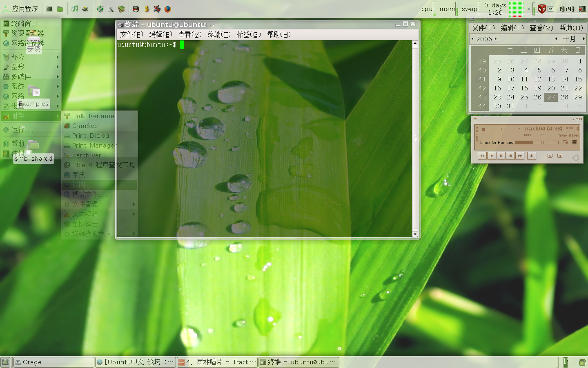588x368 pixels.
Task: Open 资源管理器 from the applications menu
Action: click(x=31, y=33)
